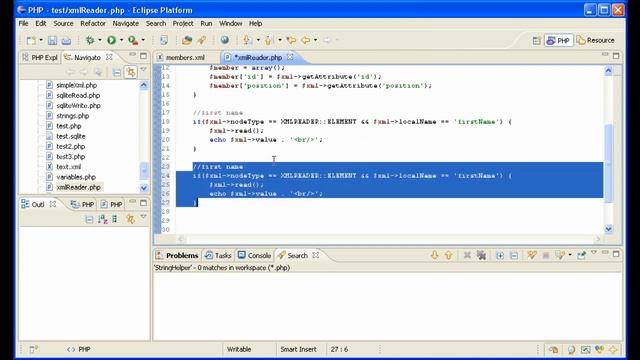
Task: Click the New file toolbar icon
Action: [31, 40]
